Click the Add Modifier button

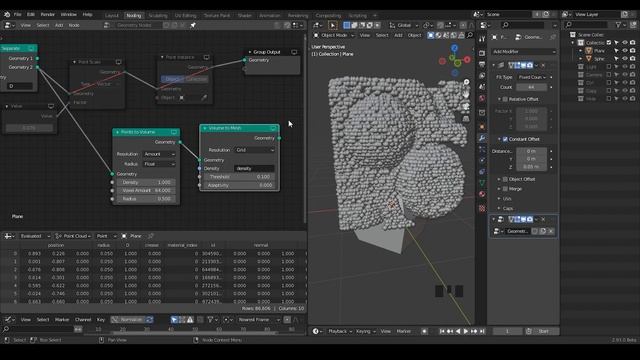tap(524, 52)
